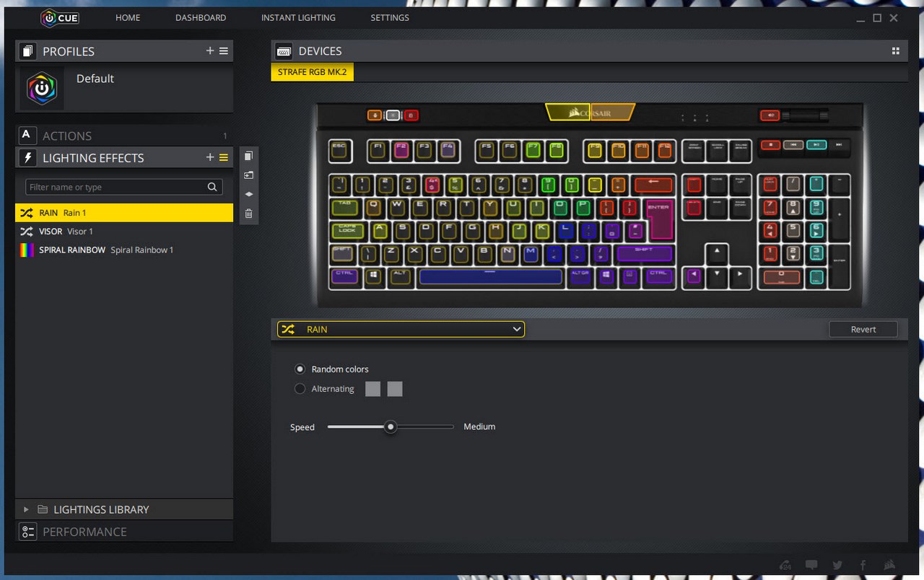924x580 pixels.
Task: Open Corsair Twitter link icon
Action: click(837, 565)
